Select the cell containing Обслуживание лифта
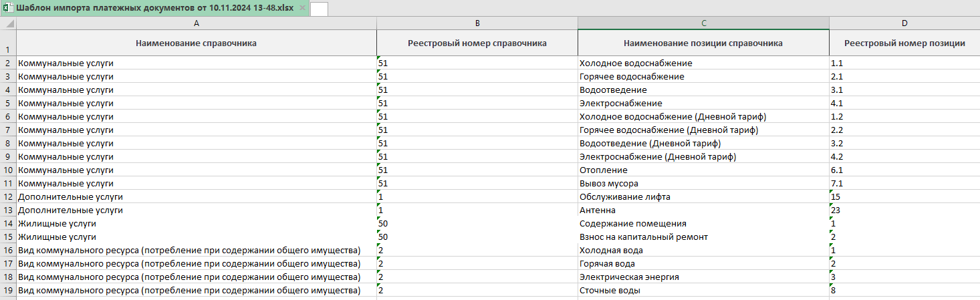 tap(703, 197)
